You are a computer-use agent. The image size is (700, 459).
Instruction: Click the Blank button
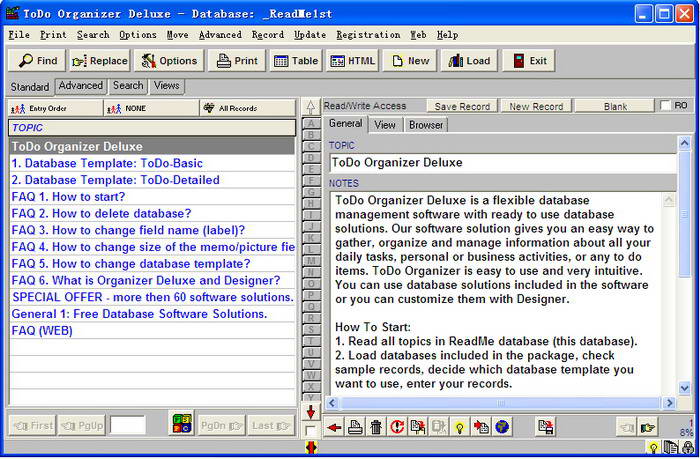615,106
